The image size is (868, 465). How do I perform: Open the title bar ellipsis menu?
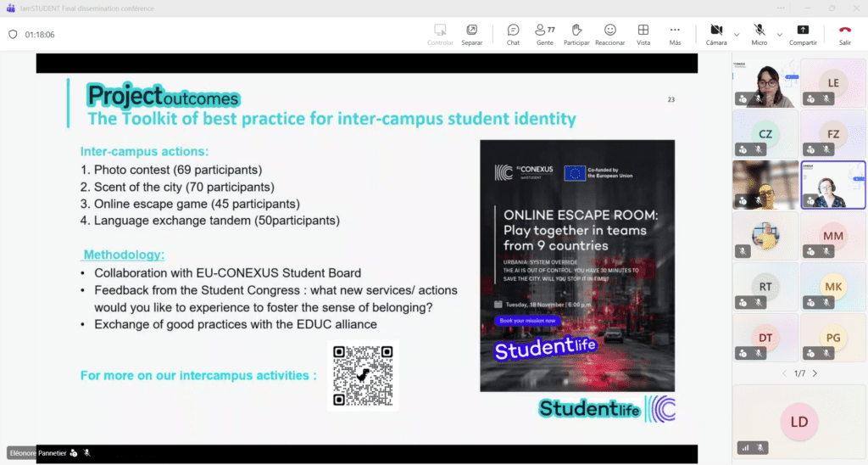pos(781,8)
